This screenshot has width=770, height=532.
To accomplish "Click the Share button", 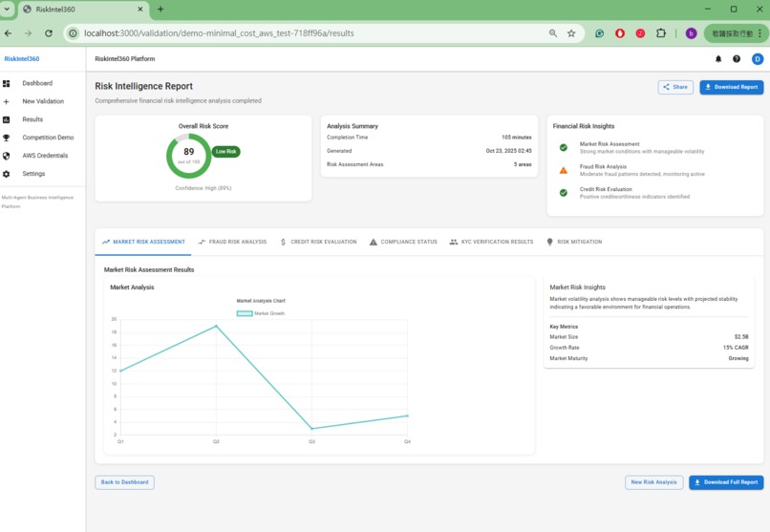I will click(675, 87).
